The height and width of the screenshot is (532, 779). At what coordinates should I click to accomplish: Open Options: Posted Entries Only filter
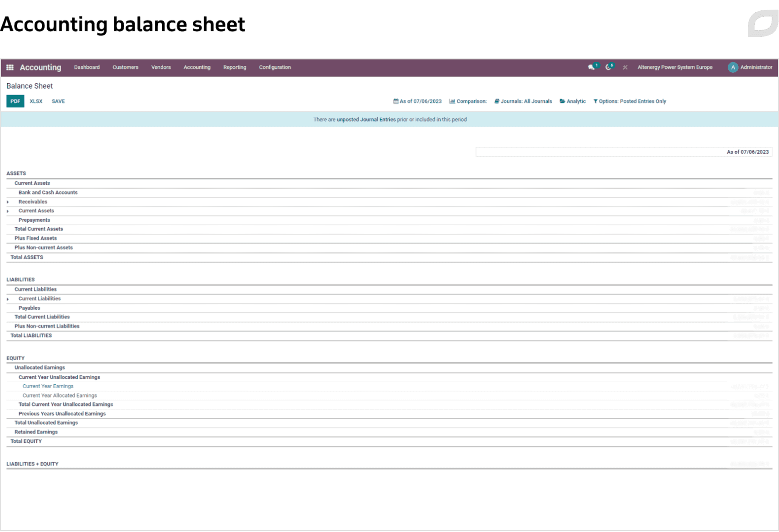630,101
